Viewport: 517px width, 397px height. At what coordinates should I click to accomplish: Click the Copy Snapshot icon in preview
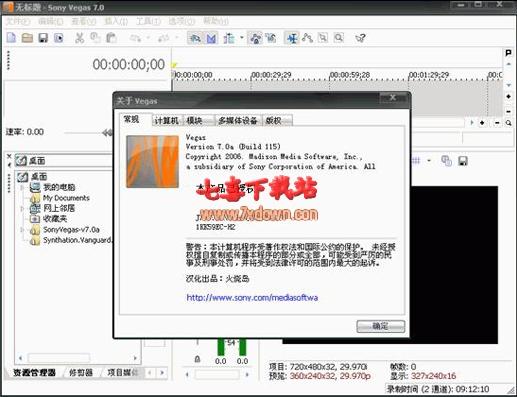tap(446, 161)
